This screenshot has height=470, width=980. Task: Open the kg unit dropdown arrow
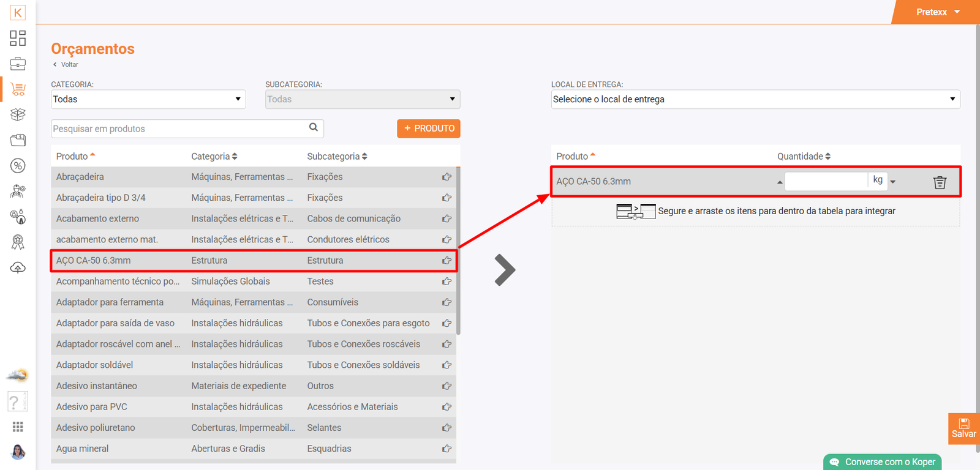point(893,182)
